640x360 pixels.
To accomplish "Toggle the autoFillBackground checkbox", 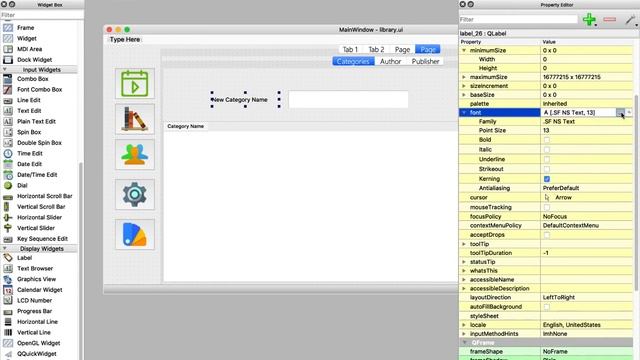I will tap(547, 307).
